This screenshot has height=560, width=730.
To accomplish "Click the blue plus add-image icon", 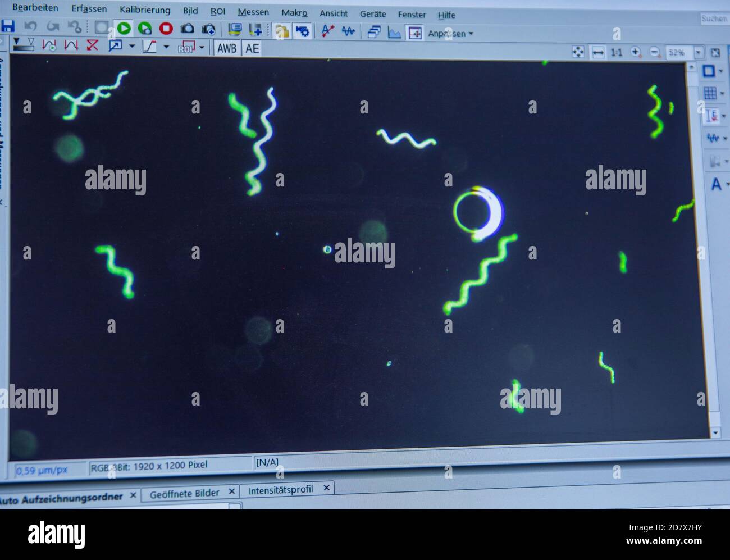I will click(255, 29).
